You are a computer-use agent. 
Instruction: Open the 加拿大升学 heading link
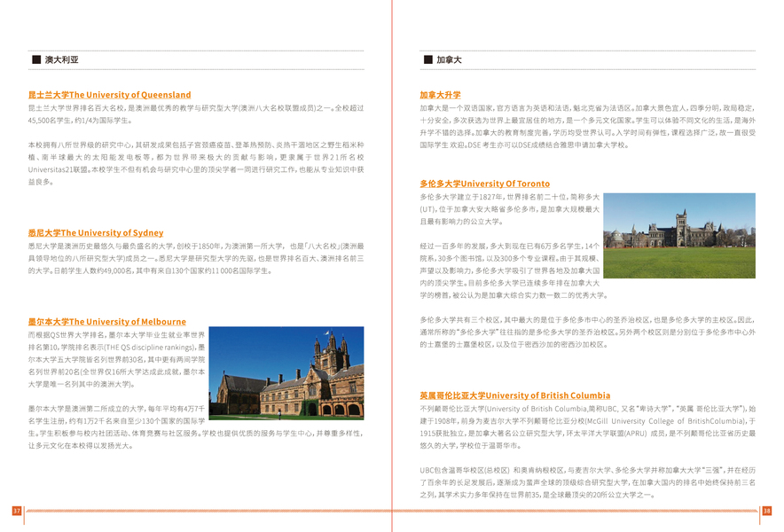pyautogui.click(x=440, y=95)
